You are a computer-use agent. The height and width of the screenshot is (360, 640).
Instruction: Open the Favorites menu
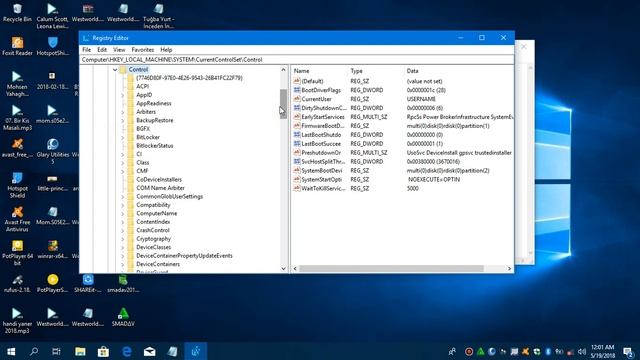(142, 49)
